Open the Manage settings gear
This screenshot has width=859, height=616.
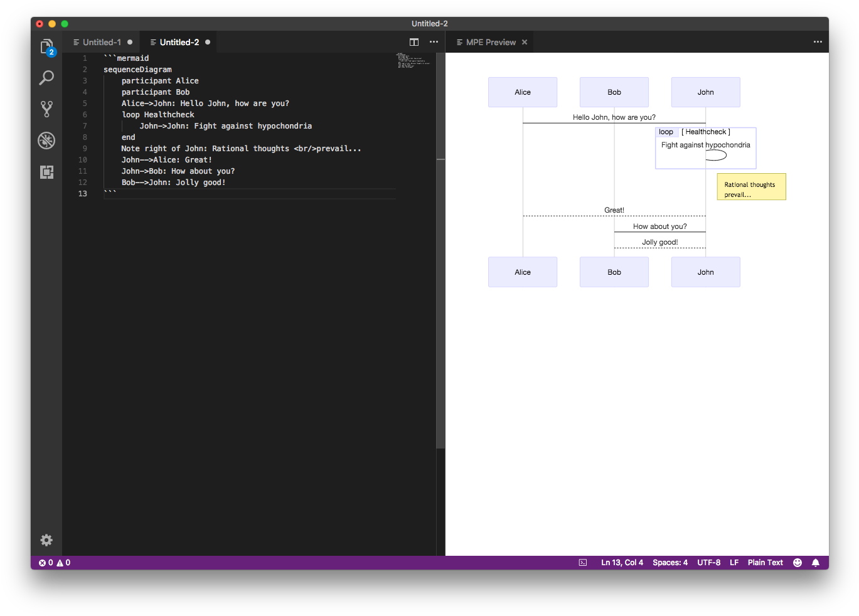pos(46,540)
